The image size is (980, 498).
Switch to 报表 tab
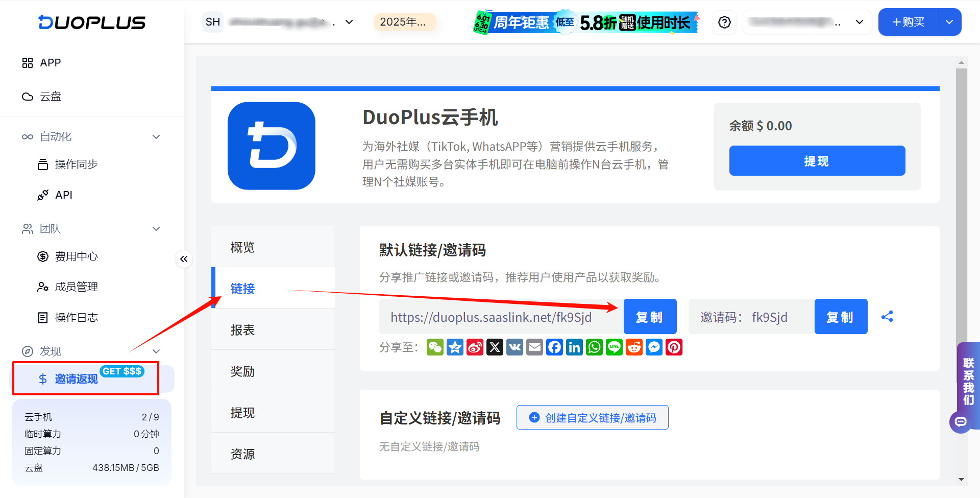pyautogui.click(x=273, y=329)
